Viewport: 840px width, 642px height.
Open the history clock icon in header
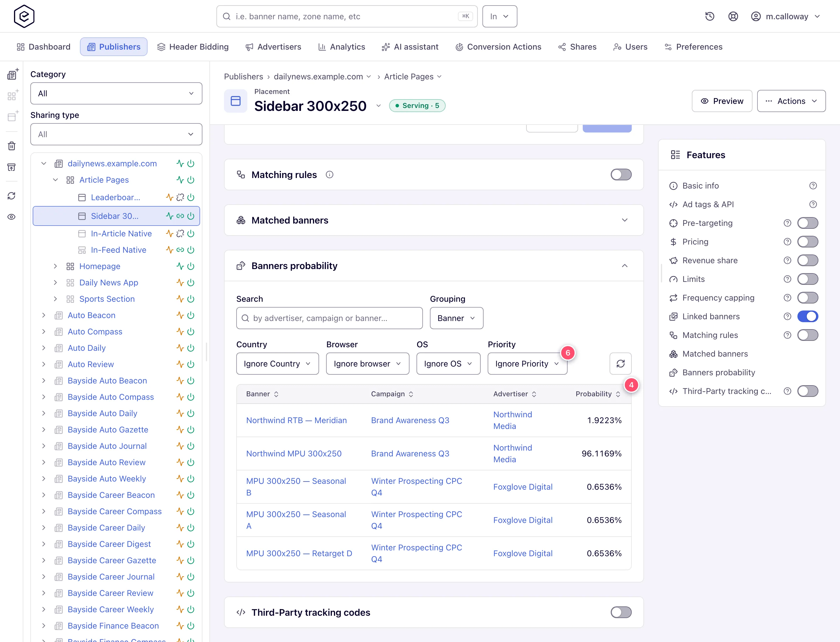(x=709, y=16)
